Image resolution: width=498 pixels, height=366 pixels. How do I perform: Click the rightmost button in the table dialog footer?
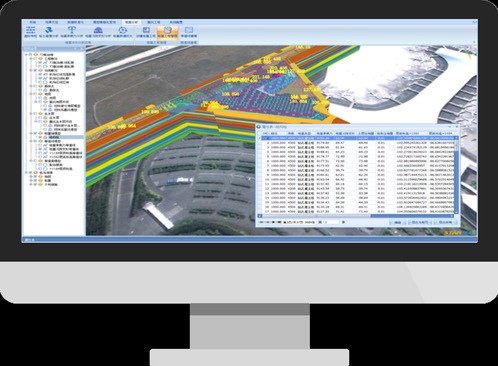coord(445,222)
